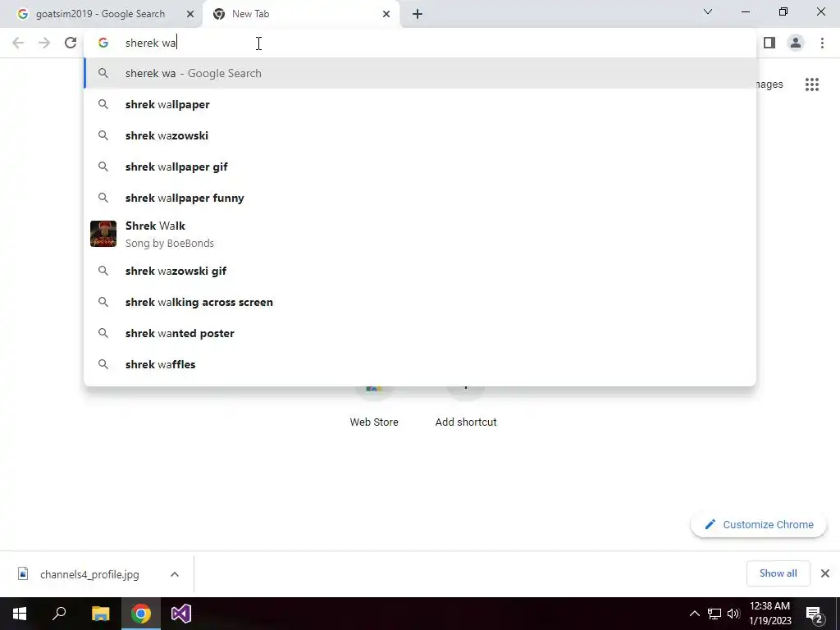This screenshot has width=840, height=630.
Task: Select the 'shrek wazowski' suggestion
Action: [x=420, y=135]
